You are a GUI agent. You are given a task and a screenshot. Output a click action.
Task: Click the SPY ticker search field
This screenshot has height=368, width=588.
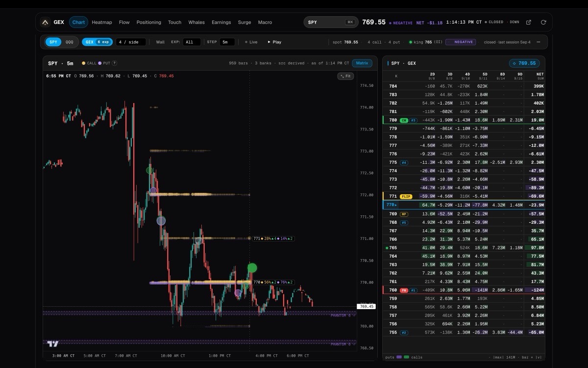click(x=331, y=22)
